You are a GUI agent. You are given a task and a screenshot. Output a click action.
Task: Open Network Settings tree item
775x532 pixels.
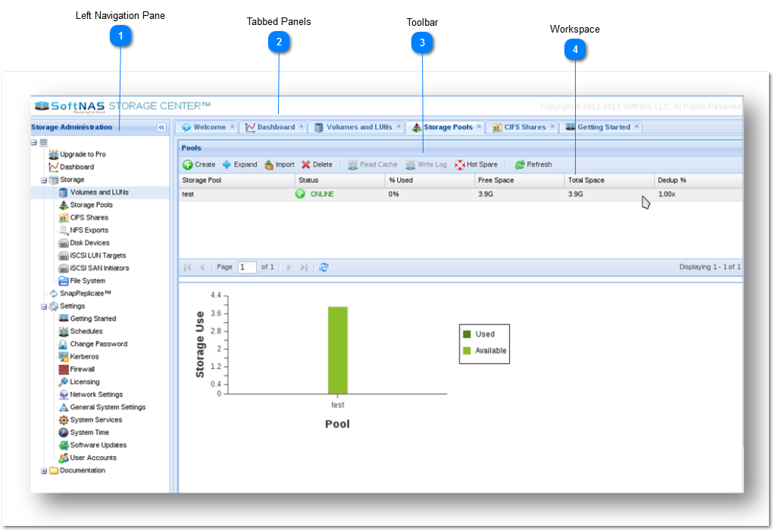click(x=91, y=395)
